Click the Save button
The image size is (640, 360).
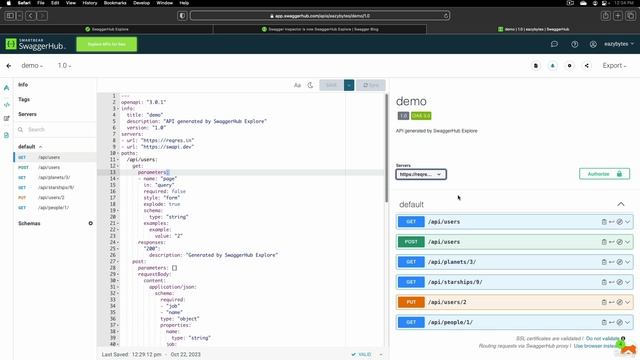pyautogui.click(x=331, y=85)
